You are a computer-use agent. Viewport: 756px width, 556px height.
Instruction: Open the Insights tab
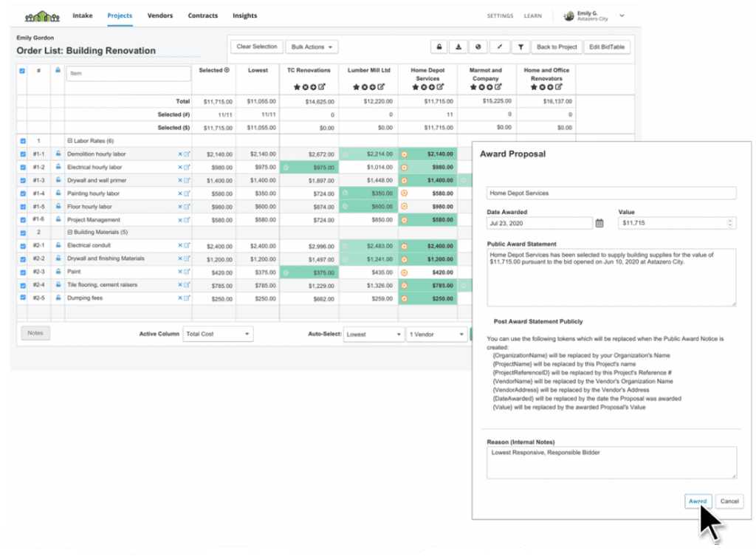244,16
